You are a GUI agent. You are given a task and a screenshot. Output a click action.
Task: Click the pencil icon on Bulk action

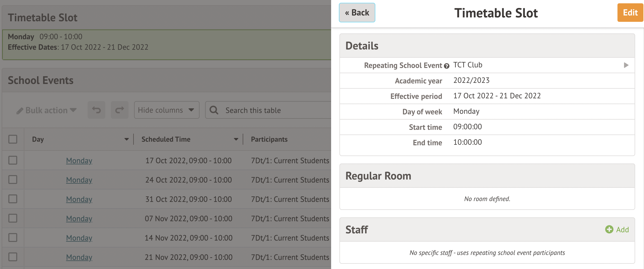coord(20,111)
